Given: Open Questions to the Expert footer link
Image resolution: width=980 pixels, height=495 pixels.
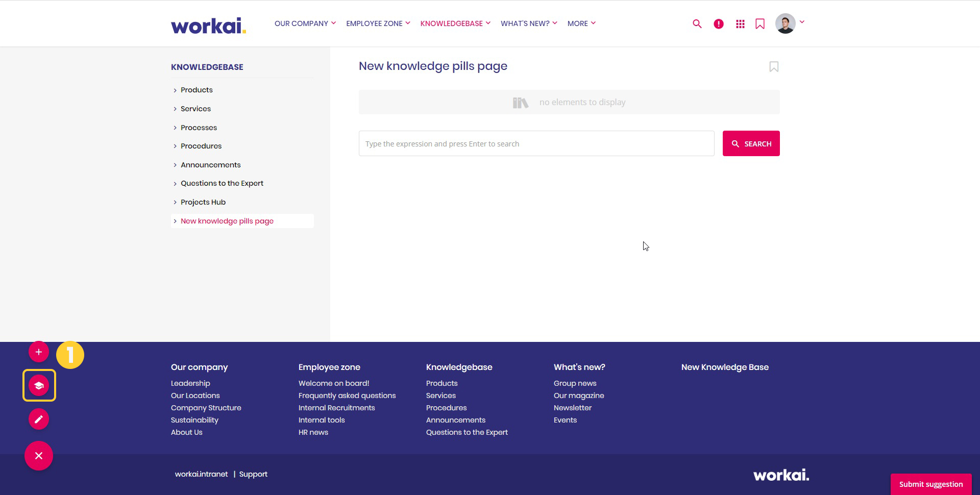Looking at the screenshot, I should point(467,432).
